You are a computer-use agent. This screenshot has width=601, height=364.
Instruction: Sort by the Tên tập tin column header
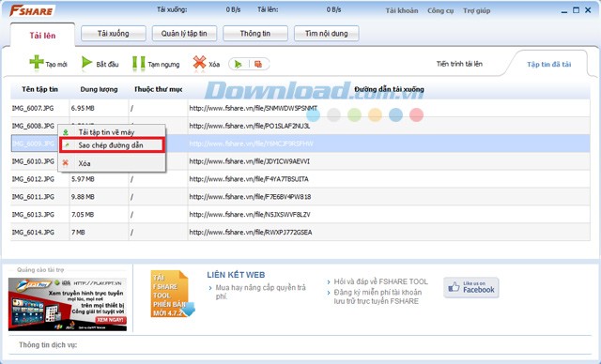(x=39, y=89)
